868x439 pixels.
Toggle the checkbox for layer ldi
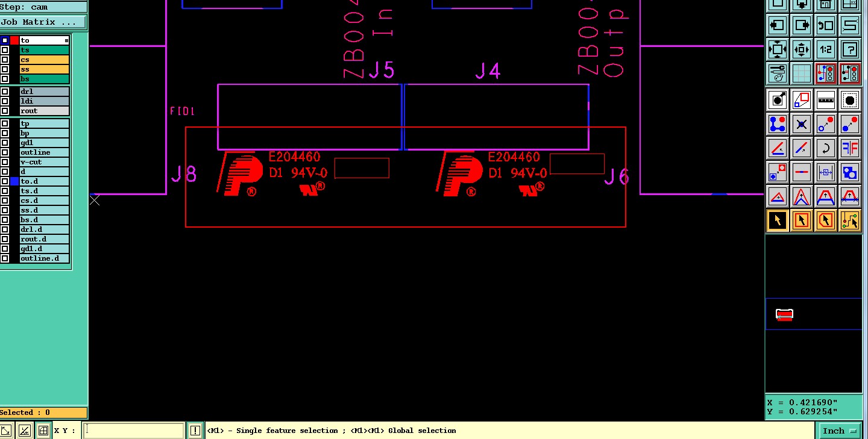coord(5,101)
